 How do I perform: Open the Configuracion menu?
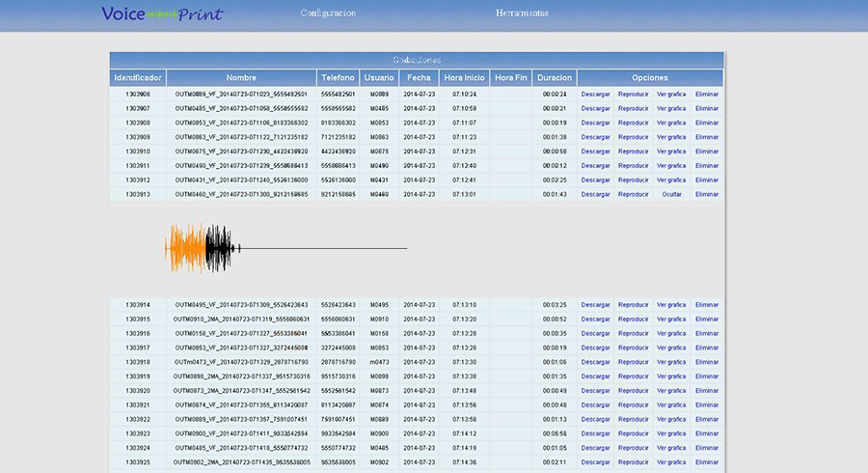point(328,14)
